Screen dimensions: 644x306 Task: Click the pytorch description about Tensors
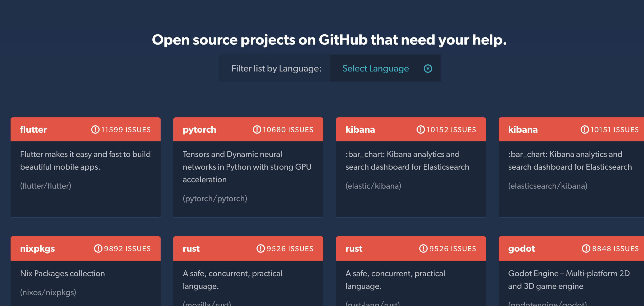(x=247, y=167)
